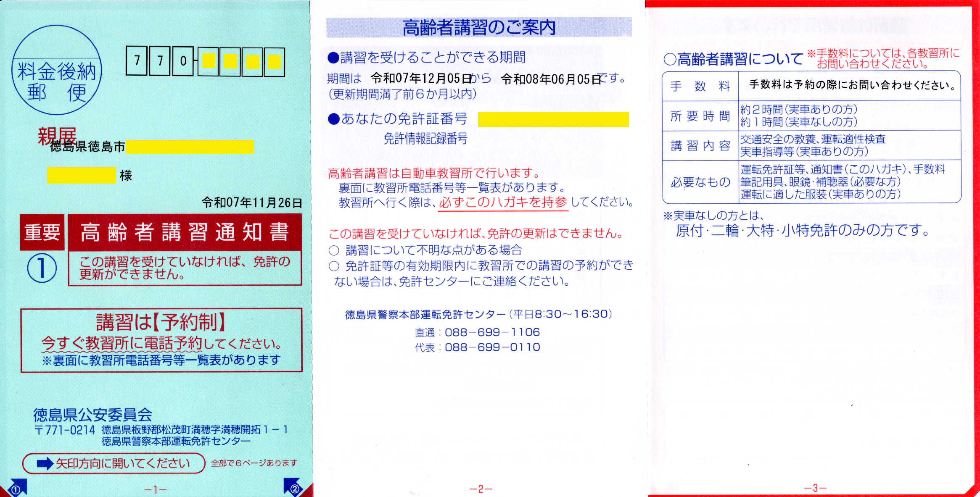Click the first postal code box showing 7
The height and width of the screenshot is (497, 980).
point(137,61)
